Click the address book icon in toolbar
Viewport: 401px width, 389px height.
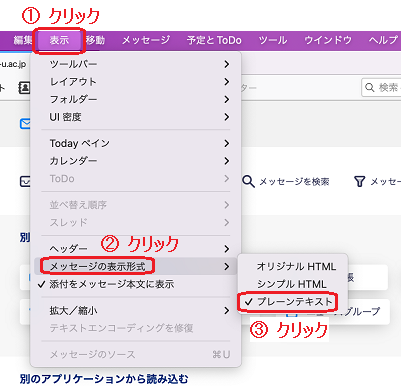(24, 88)
